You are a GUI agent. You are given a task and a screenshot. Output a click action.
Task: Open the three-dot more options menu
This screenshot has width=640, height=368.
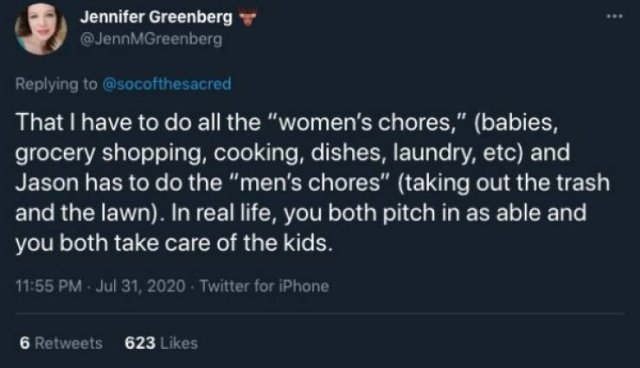tap(614, 16)
